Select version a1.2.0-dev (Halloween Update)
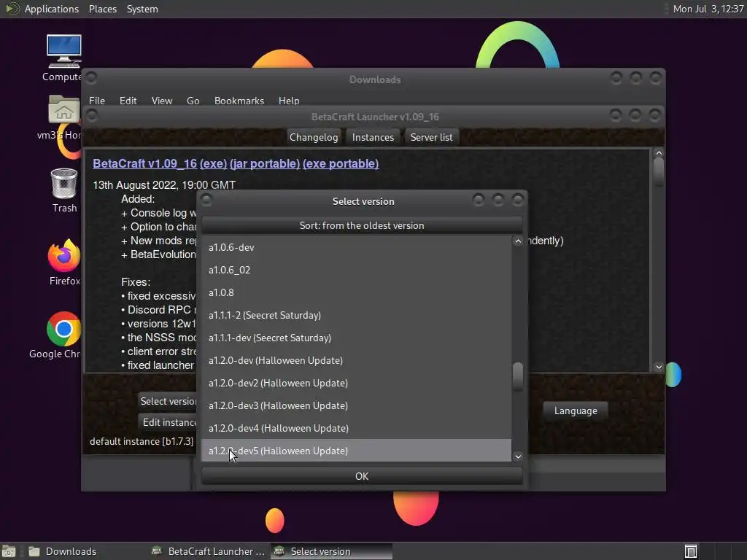This screenshot has width=747, height=560. click(x=356, y=360)
